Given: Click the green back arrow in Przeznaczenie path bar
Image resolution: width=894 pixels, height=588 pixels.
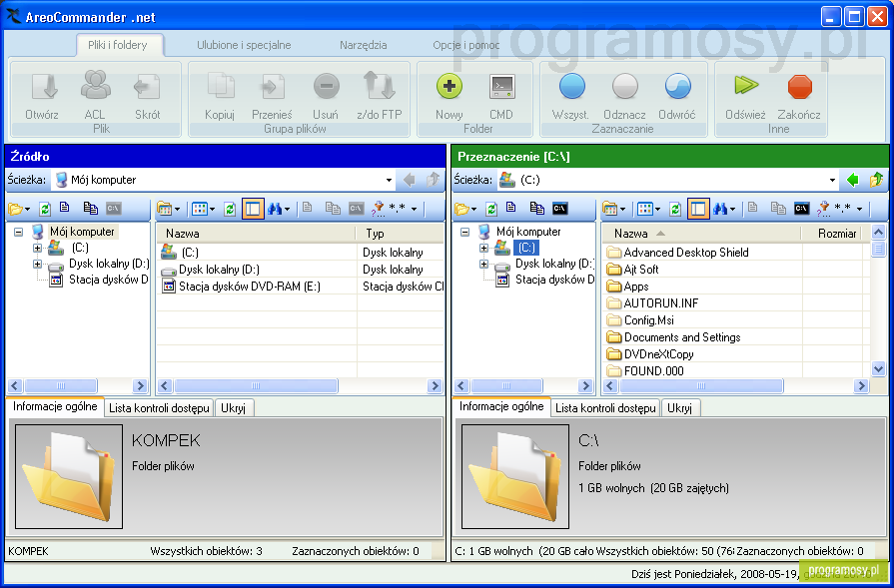Looking at the screenshot, I should tap(852, 180).
